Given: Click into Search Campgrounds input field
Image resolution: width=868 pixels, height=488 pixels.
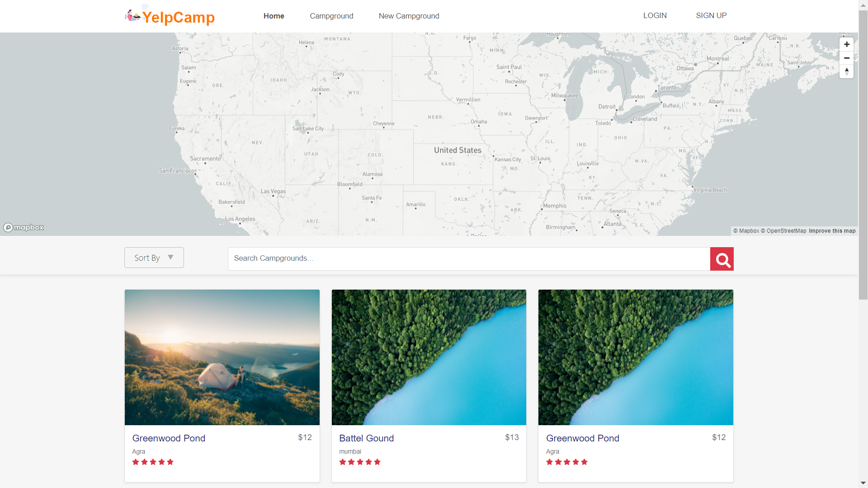Looking at the screenshot, I should coord(469,258).
